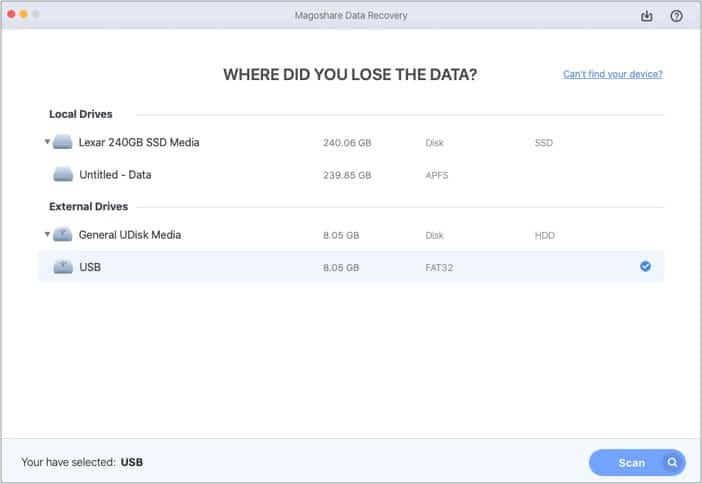Screen dimensions: 702x484
Task: Open the help question mark icon
Action: 676,16
